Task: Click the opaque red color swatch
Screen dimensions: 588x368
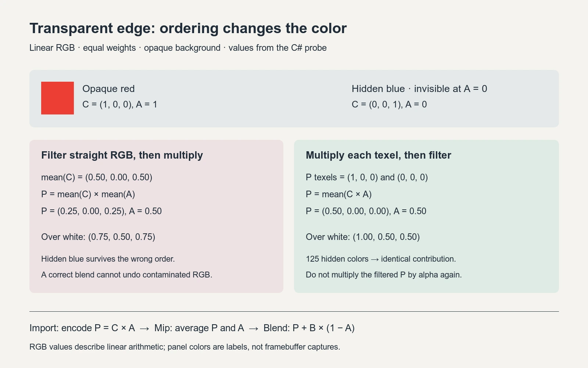Action: 57,98
